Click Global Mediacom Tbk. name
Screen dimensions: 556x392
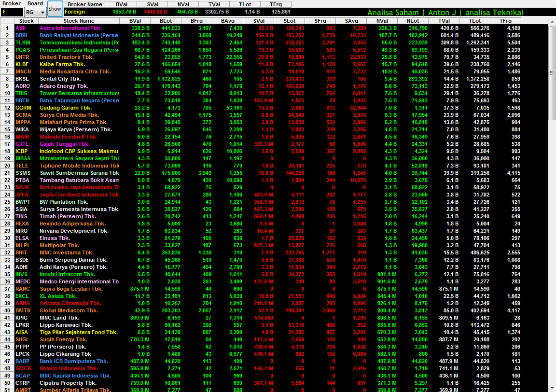click(x=69, y=310)
